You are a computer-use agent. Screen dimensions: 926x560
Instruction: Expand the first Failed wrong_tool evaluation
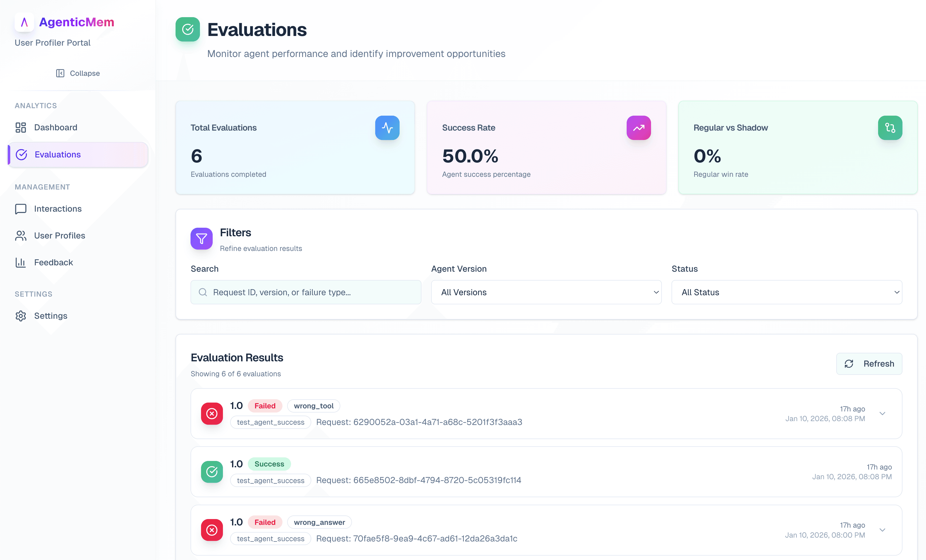(883, 414)
